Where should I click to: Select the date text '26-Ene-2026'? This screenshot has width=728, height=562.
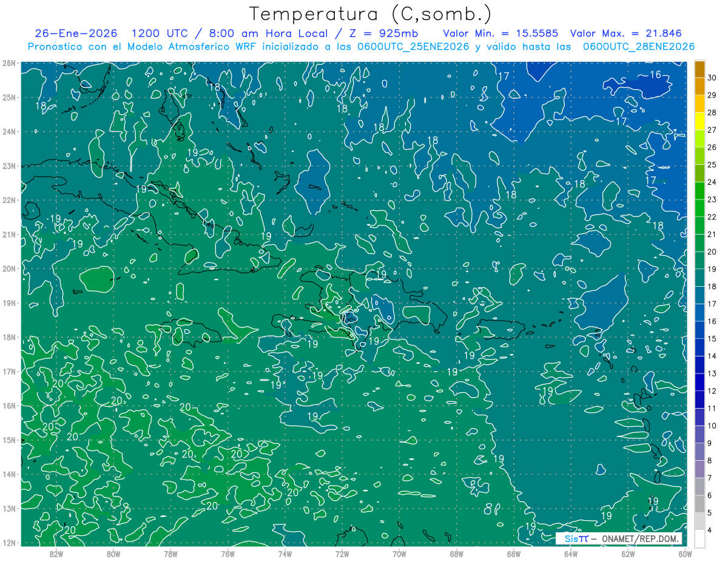click(x=76, y=33)
